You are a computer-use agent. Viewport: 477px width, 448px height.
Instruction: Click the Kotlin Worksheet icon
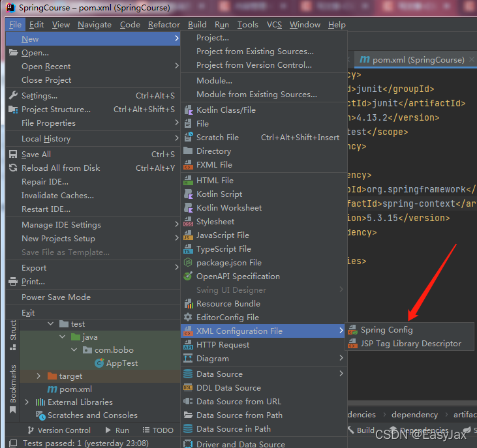pyautogui.click(x=189, y=207)
